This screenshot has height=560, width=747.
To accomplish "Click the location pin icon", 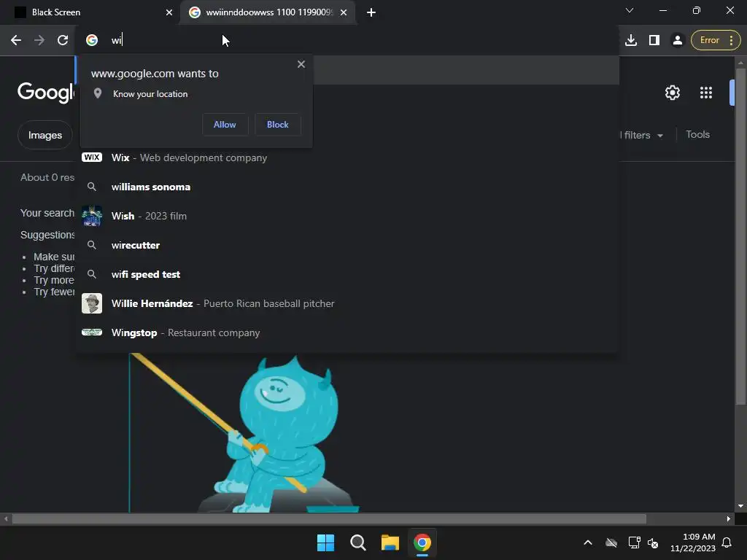I will coord(98,94).
